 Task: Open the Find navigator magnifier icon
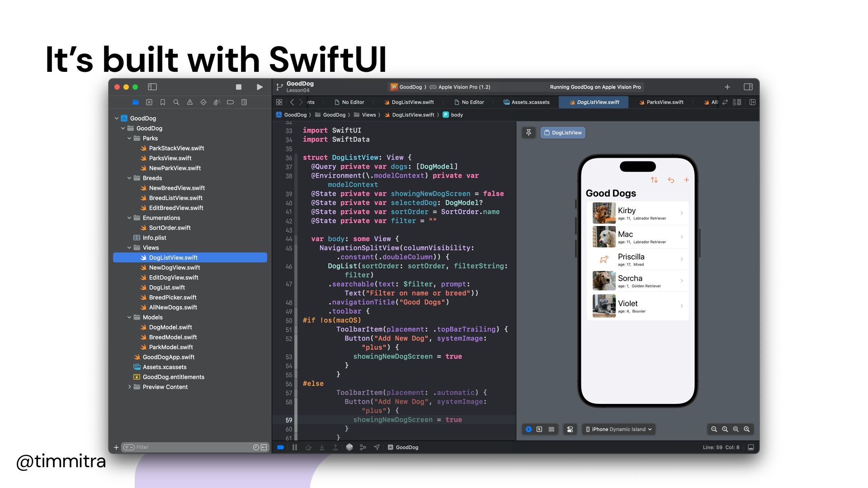pyautogui.click(x=176, y=102)
